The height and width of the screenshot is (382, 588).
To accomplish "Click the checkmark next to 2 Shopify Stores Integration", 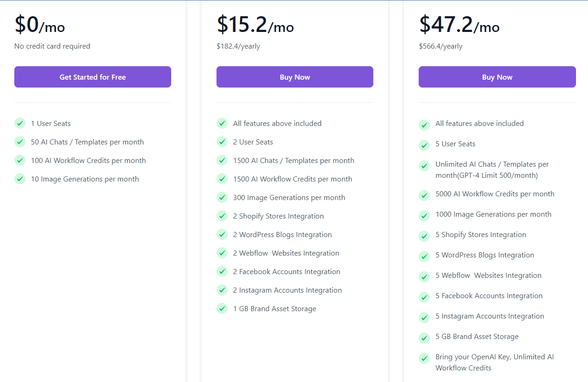I will click(222, 216).
